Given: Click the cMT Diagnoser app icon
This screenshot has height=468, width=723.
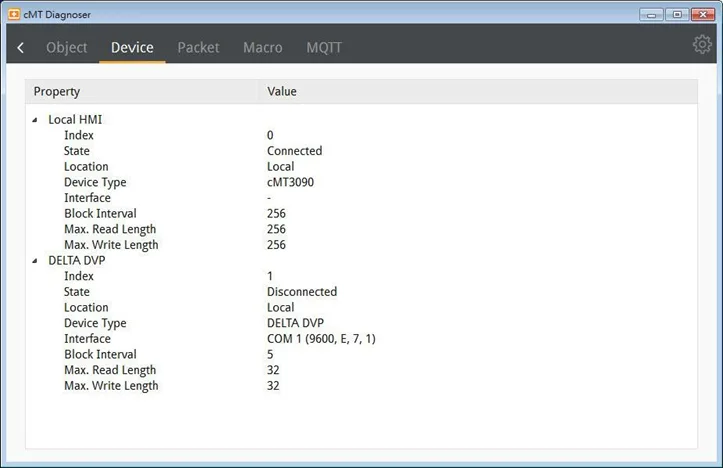Looking at the screenshot, I should (14, 14).
